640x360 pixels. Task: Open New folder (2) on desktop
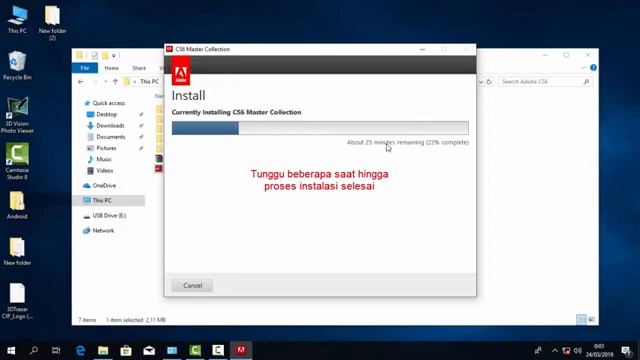coord(52,23)
